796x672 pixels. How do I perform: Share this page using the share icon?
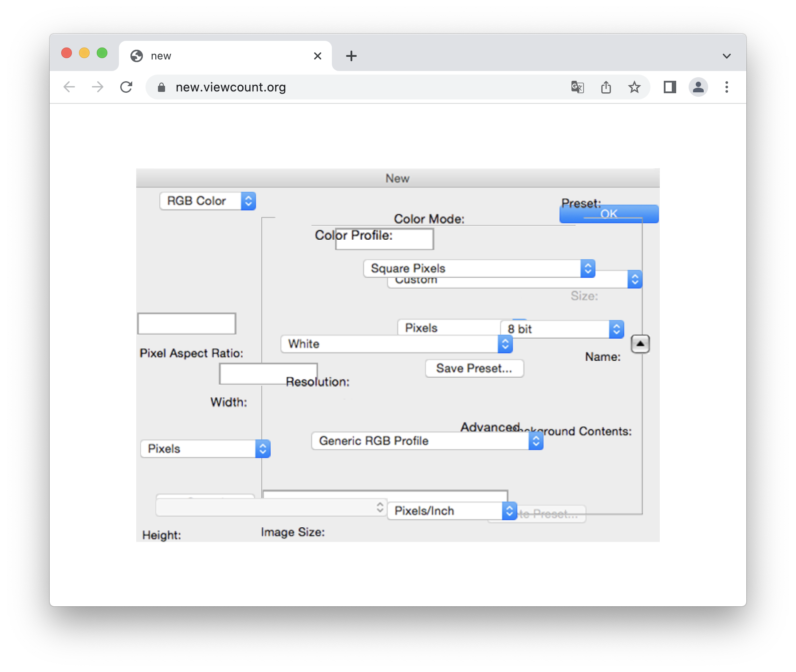pyautogui.click(x=606, y=87)
